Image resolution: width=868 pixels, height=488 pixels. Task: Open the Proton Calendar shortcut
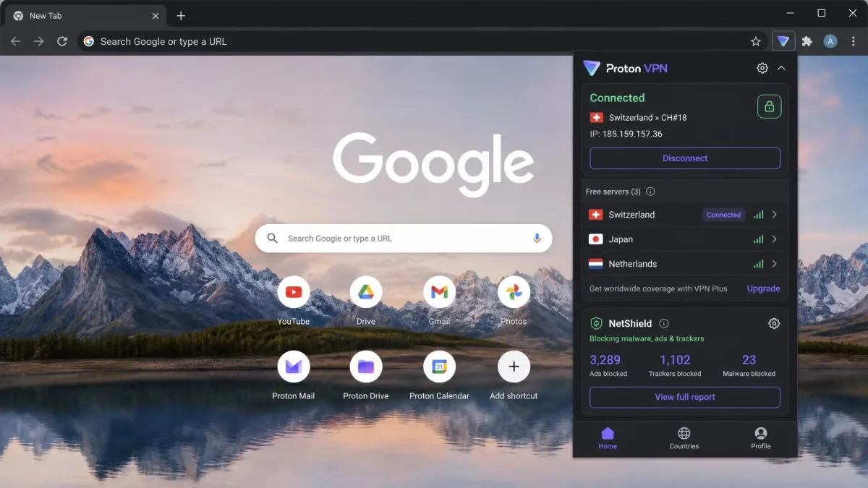[x=439, y=367]
